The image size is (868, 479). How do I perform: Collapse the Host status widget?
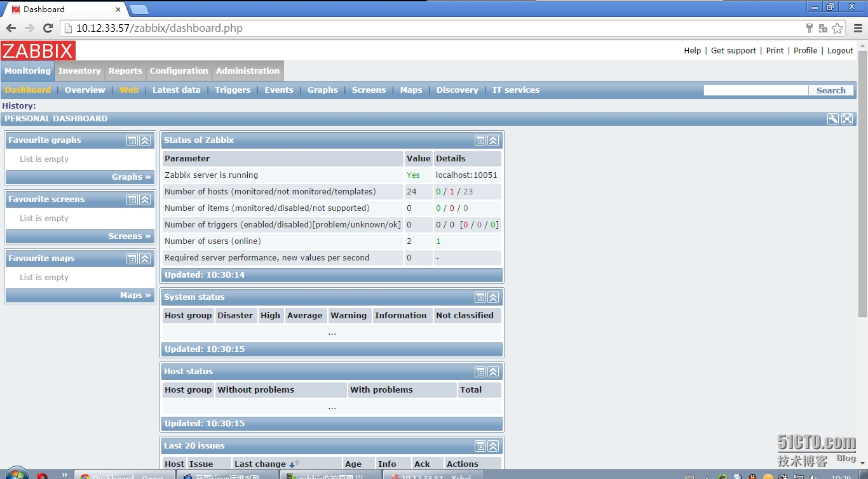pos(493,372)
